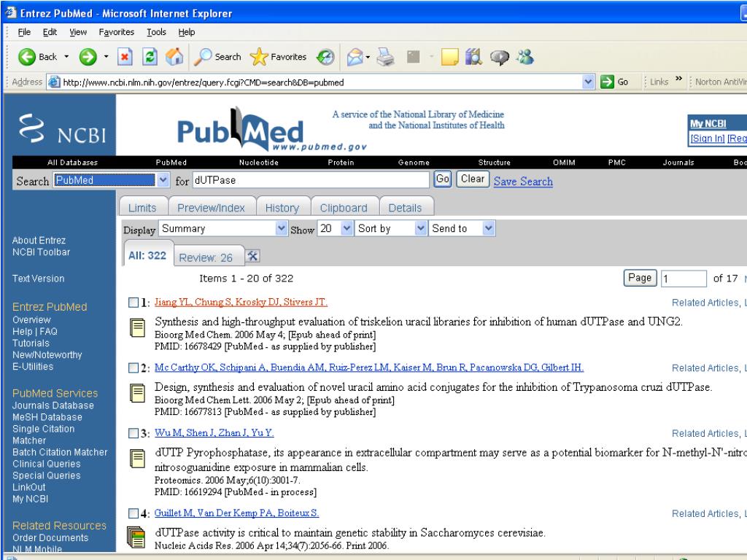Open the Messenger people icon
This screenshot has height=560, width=747.
click(x=525, y=57)
